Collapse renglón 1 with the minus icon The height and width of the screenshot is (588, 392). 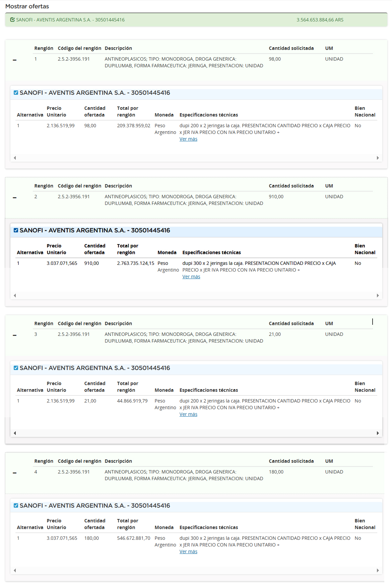coord(14,60)
